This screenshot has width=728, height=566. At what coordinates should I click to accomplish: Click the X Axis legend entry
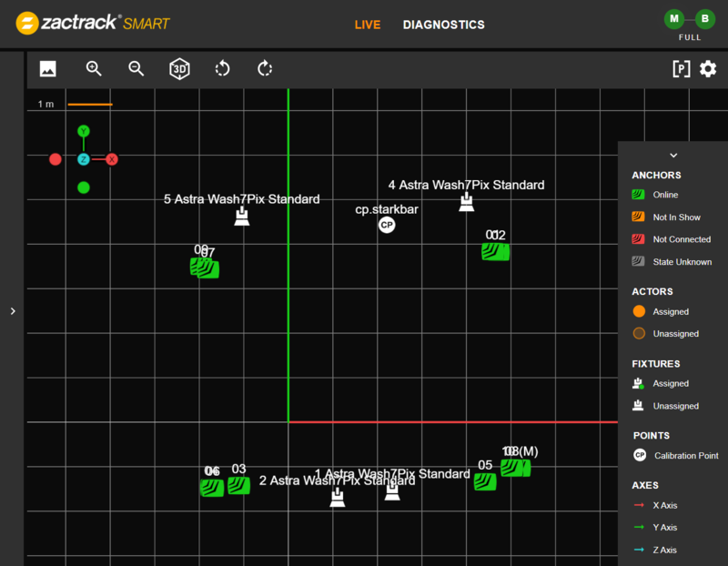(655, 505)
